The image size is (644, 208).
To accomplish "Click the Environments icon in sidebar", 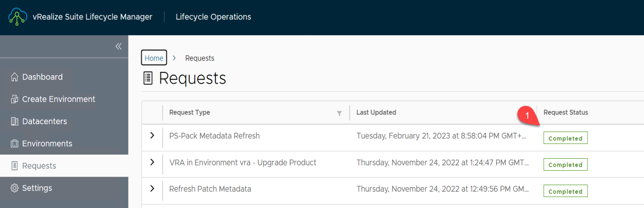I will [x=15, y=144].
